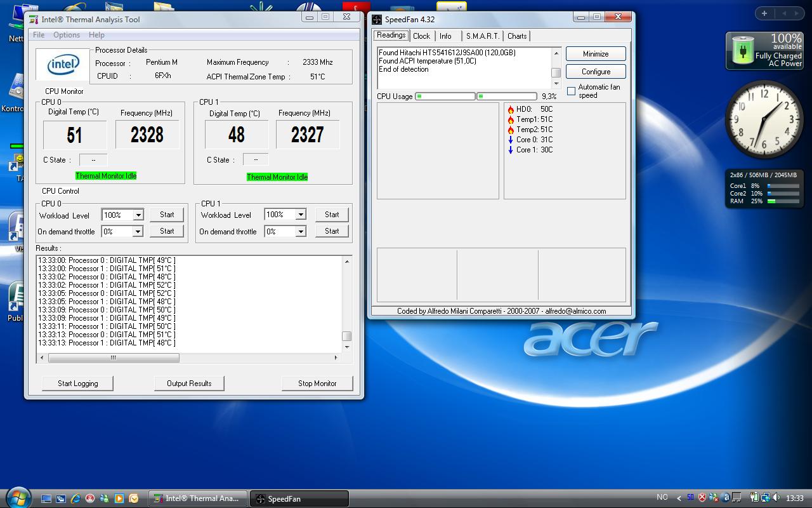
Task: Click the taskbar clock showing 13:33
Action: click(794, 498)
